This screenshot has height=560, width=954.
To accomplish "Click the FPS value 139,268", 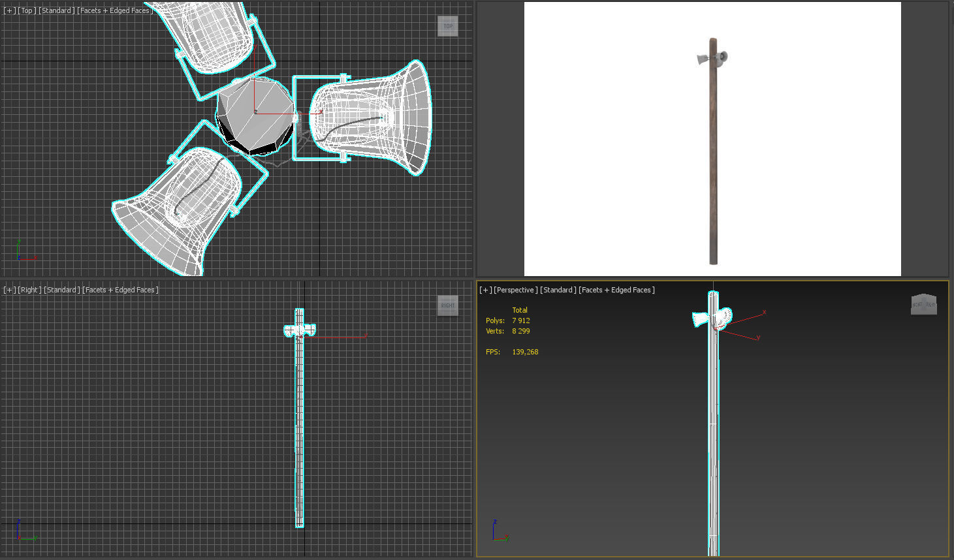I will [x=525, y=352].
